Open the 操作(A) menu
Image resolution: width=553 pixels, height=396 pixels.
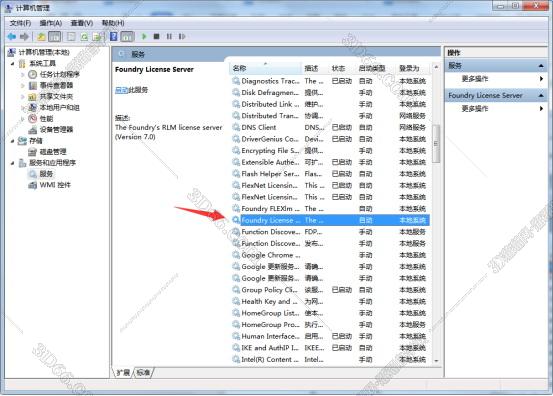51,23
